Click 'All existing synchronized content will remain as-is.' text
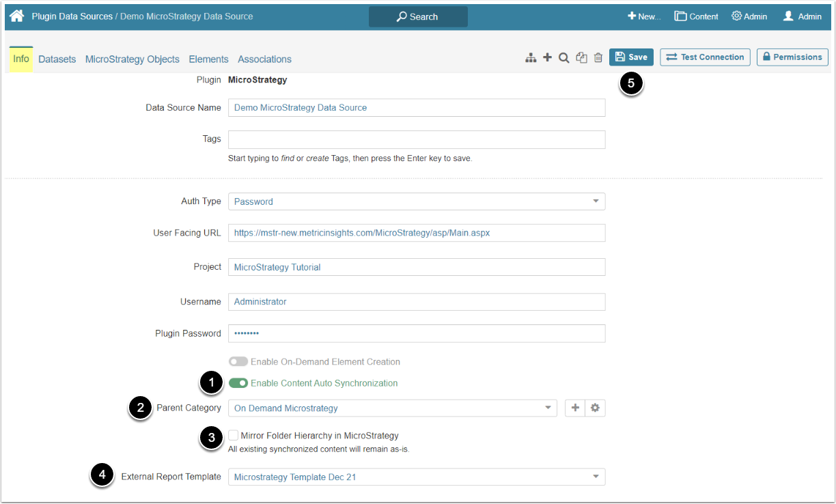 coord(319,449)
